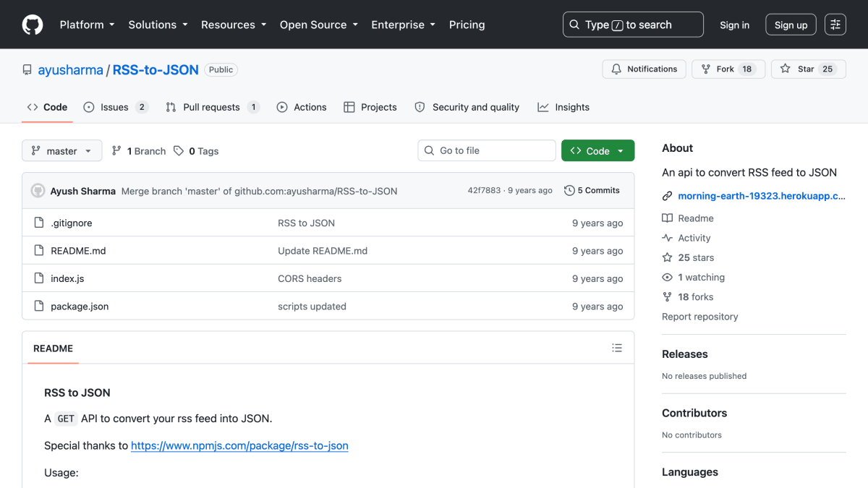Click the Star count 25
The image size is (868, 488).
point(828,69)
